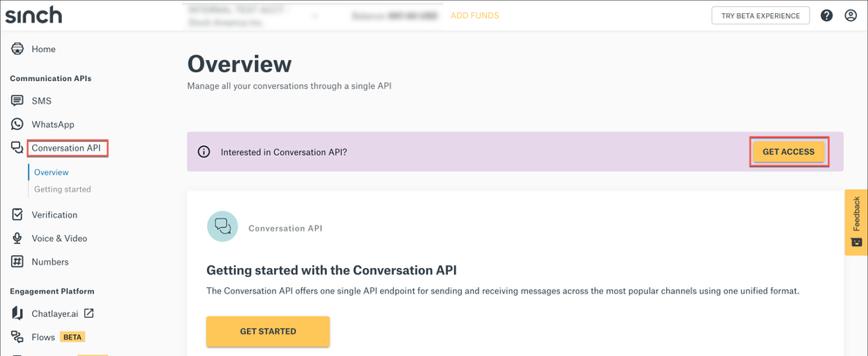The width and height of the screenshot is (868, 356).
Task: Open Voice & Video menu item
Action: coord(59,238)
